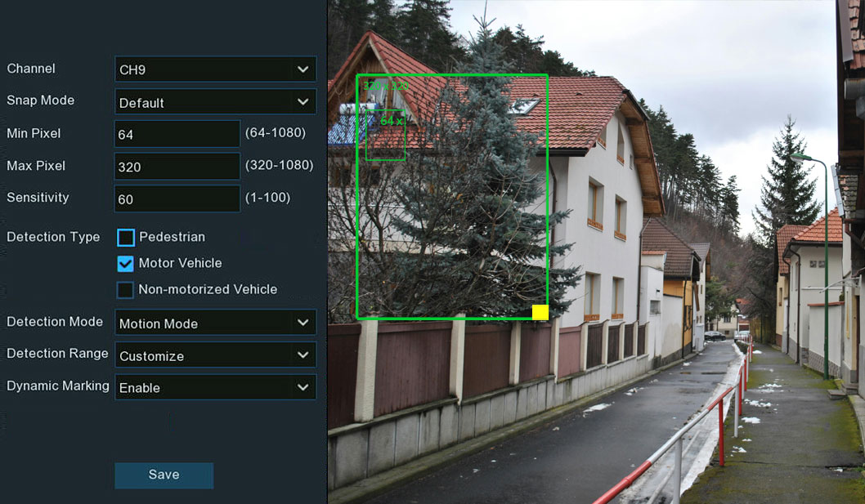Open the Snap Mode dropdown
The height and width of the screenshot is (504, 865).
pyautogui.click(x=215, y=101)
